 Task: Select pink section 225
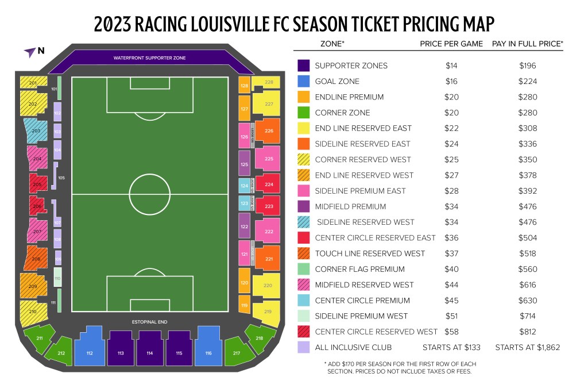pyautogui.click(x=268, y=159)
